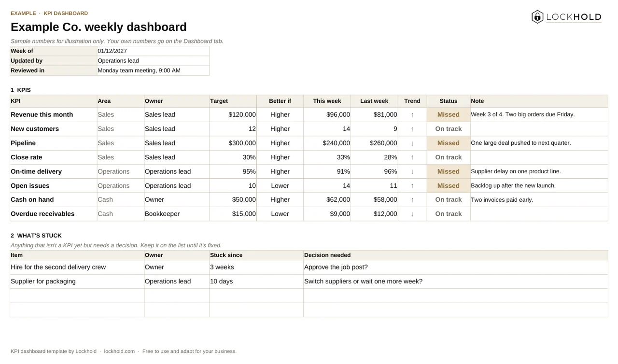Select the On track status for New customers
This screenshot has width=618, height=364.
(449, 129)
